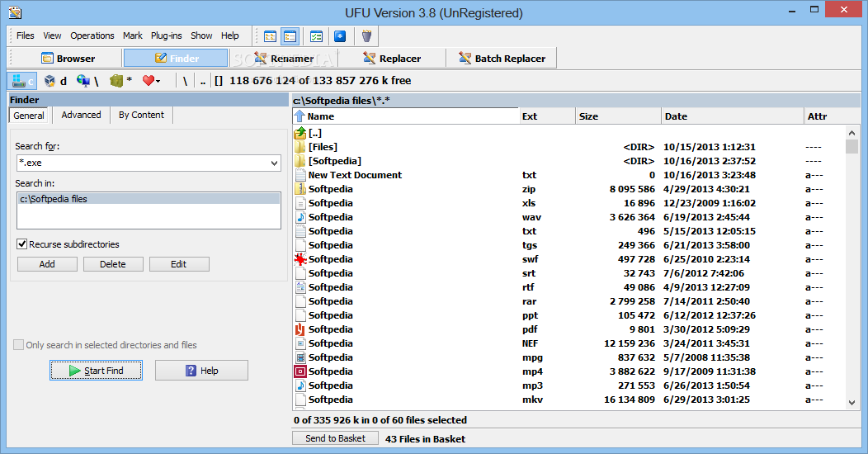The width and height of the screenshot is (868, 454).
Task: Click the Softpedia mp4 file icon
Action: 300,371
